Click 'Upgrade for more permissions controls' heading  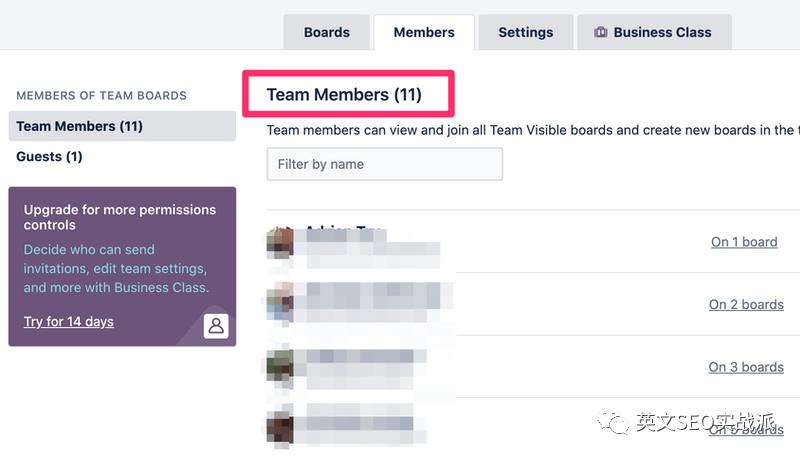click(x=120, y=217)
